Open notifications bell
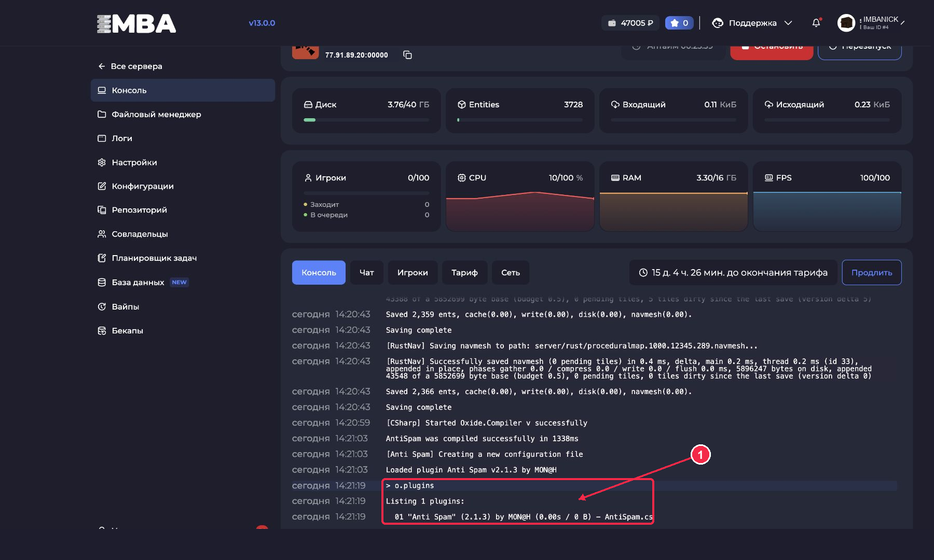Image resolution: width=934 pixels, height=560 pixels. 816,23
